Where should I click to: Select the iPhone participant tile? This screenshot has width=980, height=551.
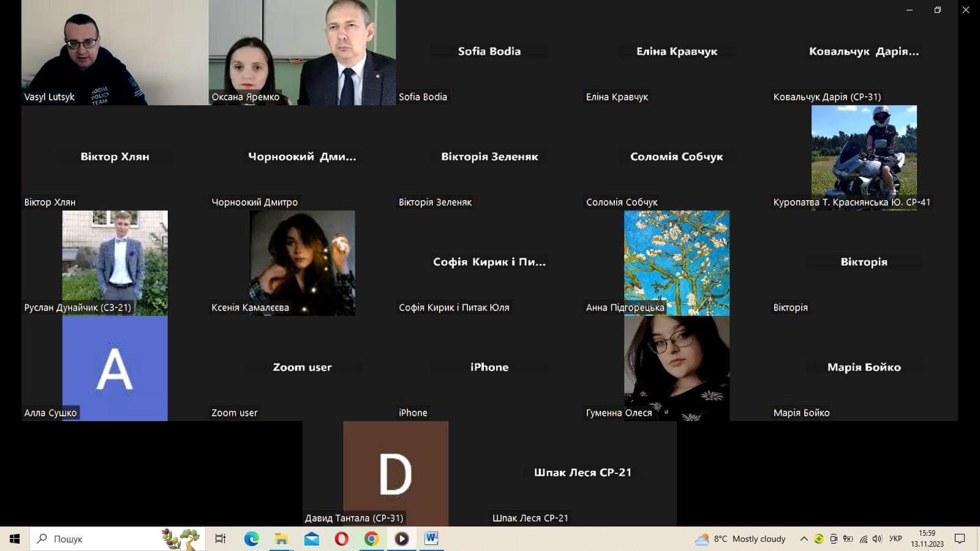coord(489,369)
